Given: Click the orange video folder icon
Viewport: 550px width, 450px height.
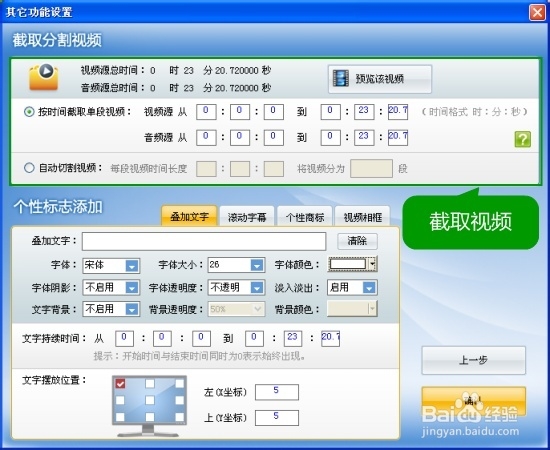Looking at the screenshot, I should click(x=43, y=77).
